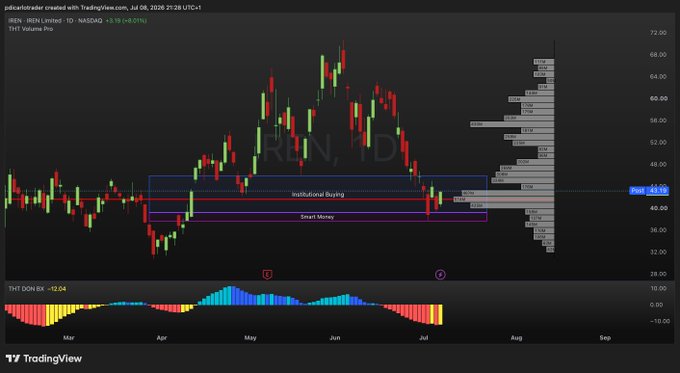
Task: Select the Apr label on time axis
Action: click(161, 338)
